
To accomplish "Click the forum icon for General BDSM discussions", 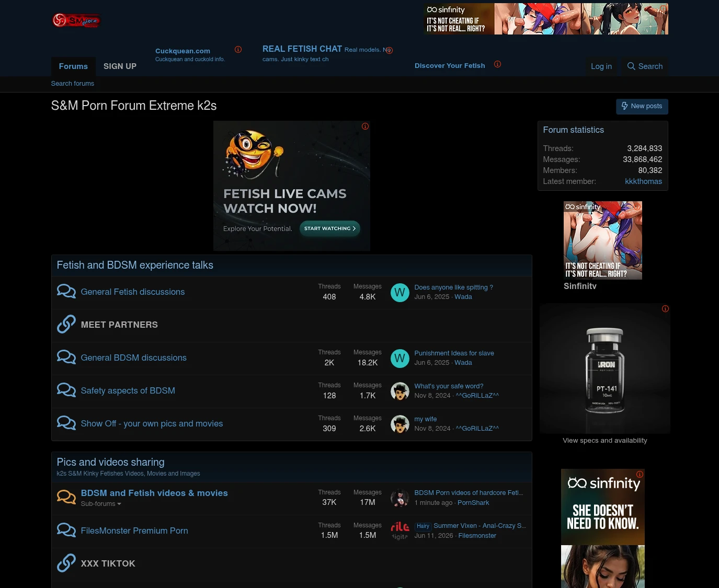I will coord(66,358).
